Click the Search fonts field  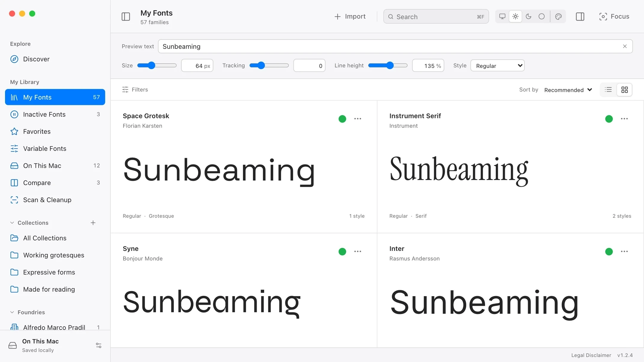point(436,16)
